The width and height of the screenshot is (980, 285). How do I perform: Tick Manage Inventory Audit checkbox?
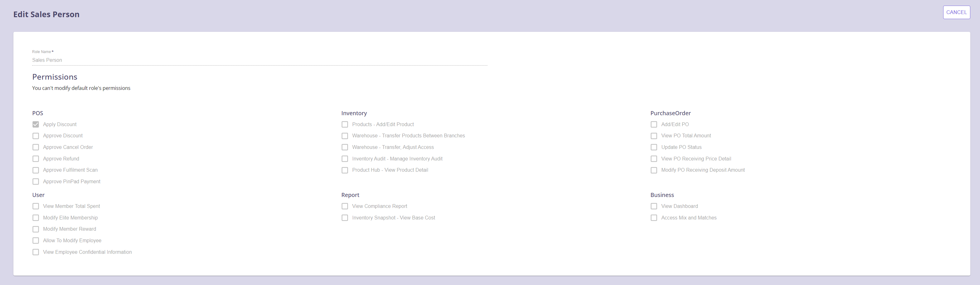pos(345,159)
